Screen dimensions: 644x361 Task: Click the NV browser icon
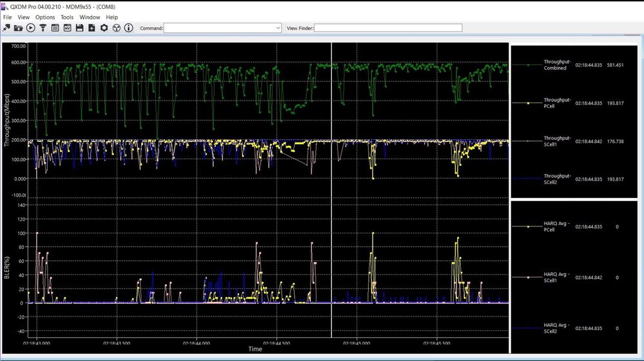pyautogui.click(x=67, y=28)
